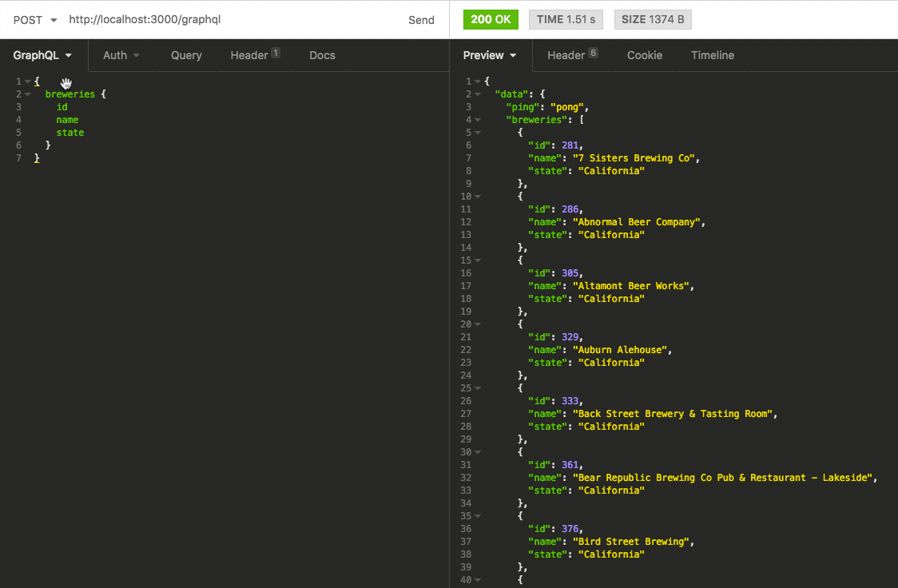Click the "name" field in the query editor
898x588 pixels.
click(67, 120)
